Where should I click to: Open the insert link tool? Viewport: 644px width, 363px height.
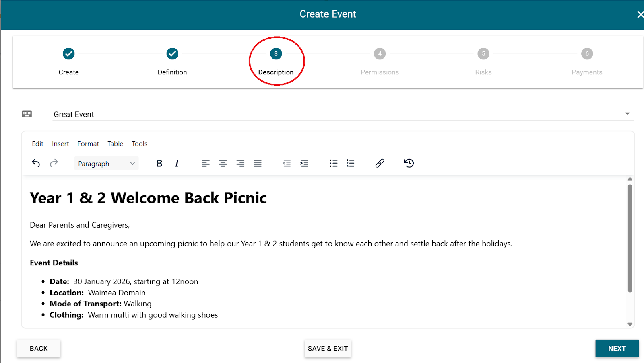(x=380, y=163)
